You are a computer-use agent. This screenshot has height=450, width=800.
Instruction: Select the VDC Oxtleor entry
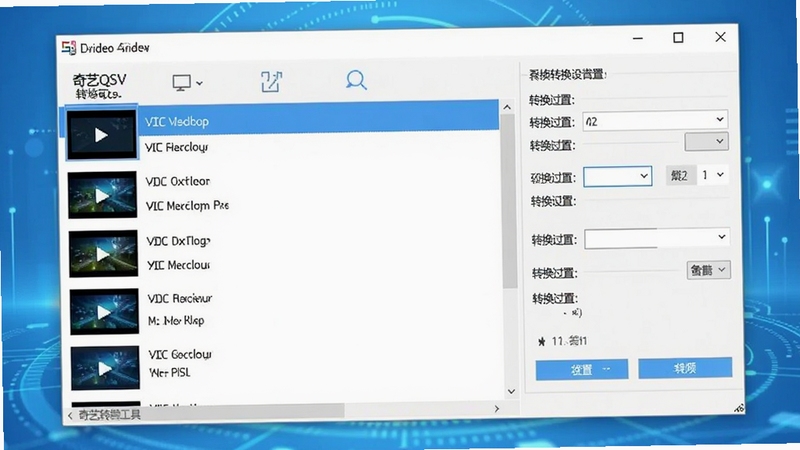[x=178, y=182]
